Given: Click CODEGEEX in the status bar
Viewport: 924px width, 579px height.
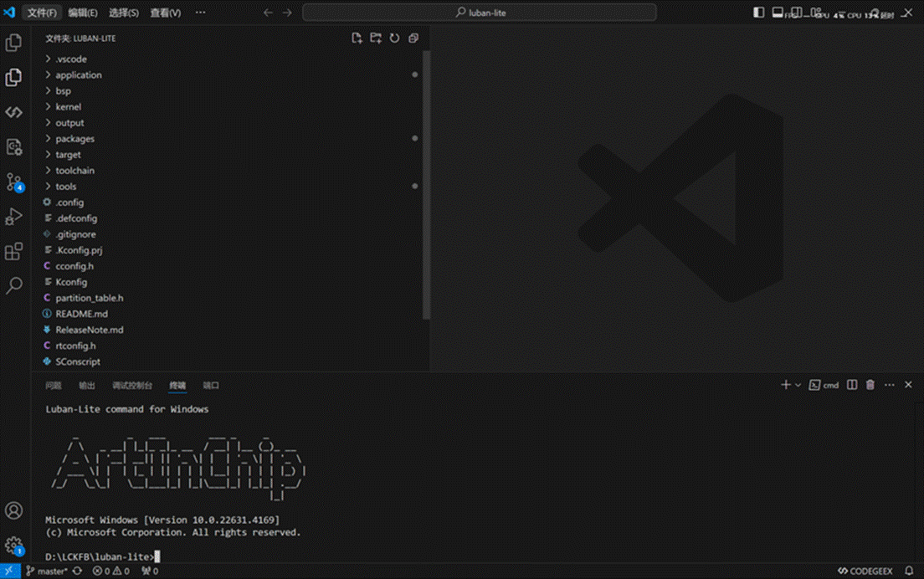Looking at the screenshot, I should click(865, 571).
